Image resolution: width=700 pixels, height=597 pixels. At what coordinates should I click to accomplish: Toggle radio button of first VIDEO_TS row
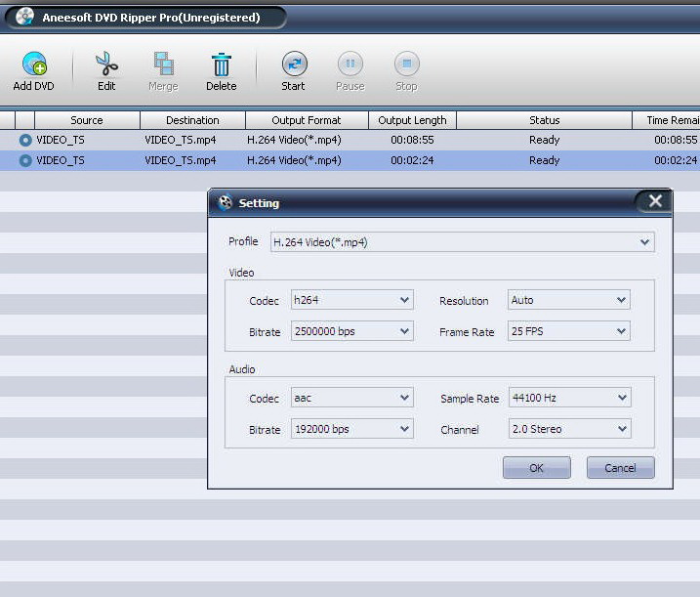(25, 140)
